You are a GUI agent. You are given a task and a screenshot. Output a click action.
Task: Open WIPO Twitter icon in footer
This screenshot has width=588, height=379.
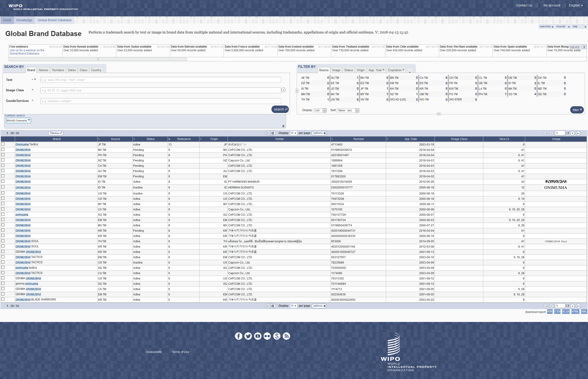coord(248,336)
